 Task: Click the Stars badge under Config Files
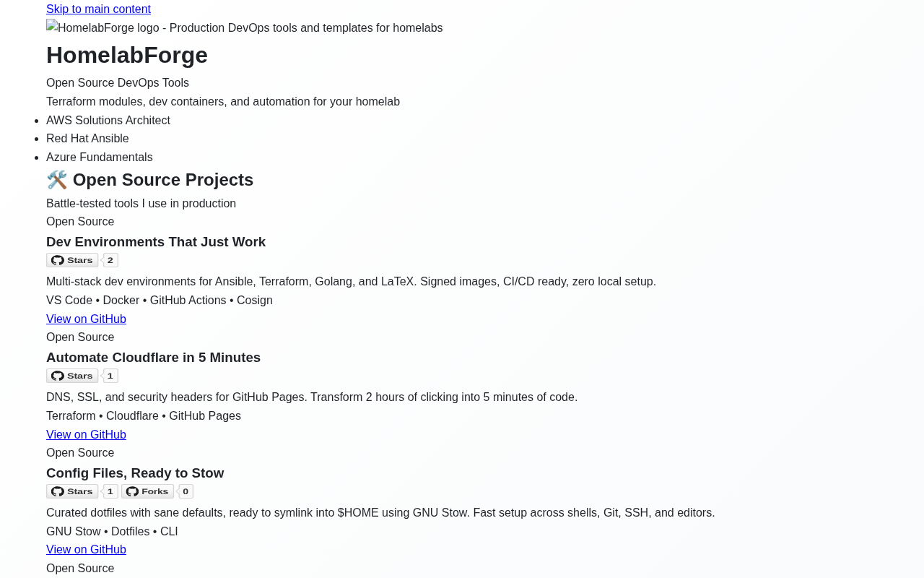click(x=72, y=491)
